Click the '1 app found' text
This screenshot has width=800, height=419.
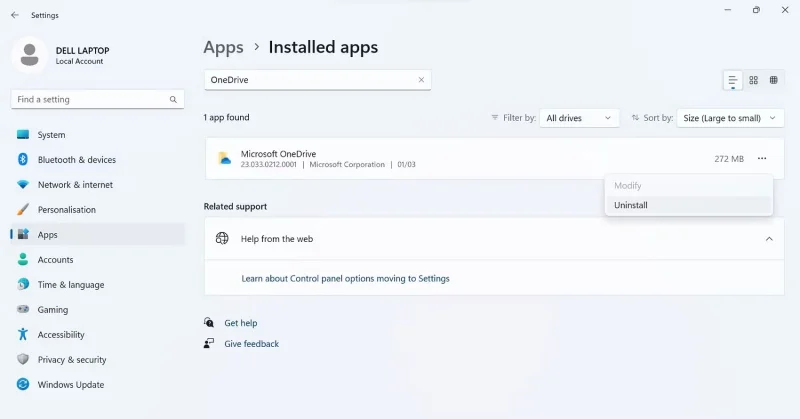227,117
